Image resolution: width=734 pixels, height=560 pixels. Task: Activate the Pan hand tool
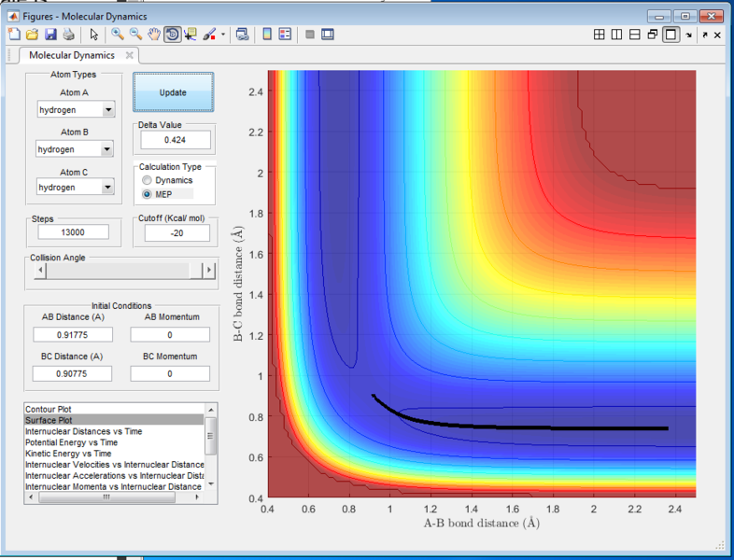(x=154, y=35)
